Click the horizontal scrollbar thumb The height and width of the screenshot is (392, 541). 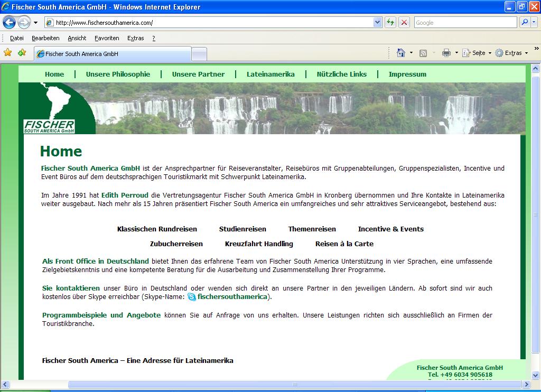(x=294, y=384)
